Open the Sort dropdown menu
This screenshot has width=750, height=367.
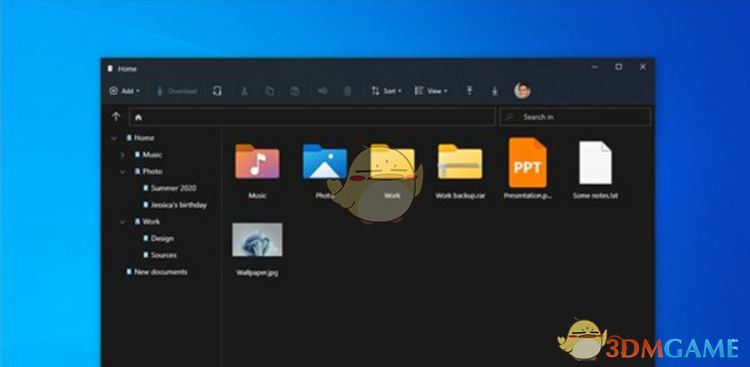point(386,91)
